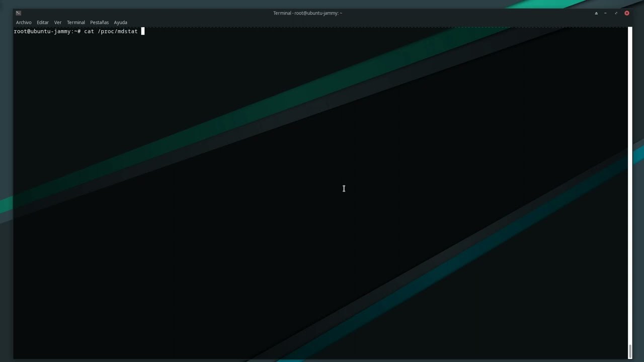
Task: Minimize the terminal window
Action: pyautogui.click(x=606, y=13)
